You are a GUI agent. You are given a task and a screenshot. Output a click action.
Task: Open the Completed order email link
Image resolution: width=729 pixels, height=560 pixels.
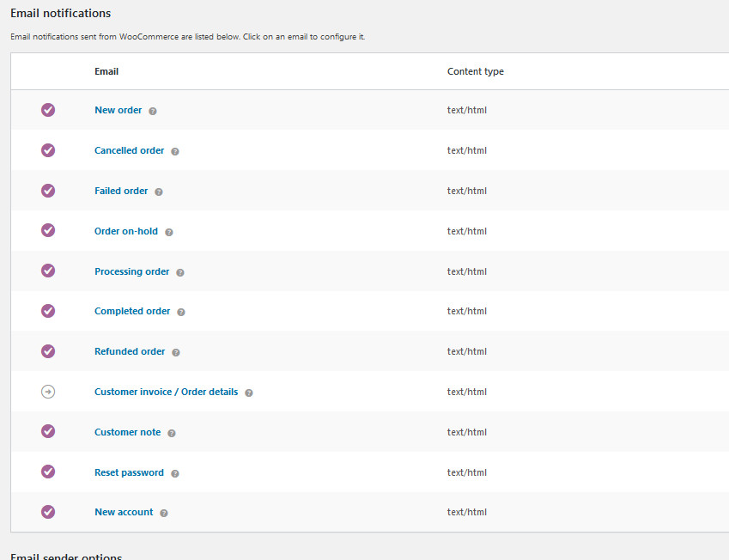point(132,311)
